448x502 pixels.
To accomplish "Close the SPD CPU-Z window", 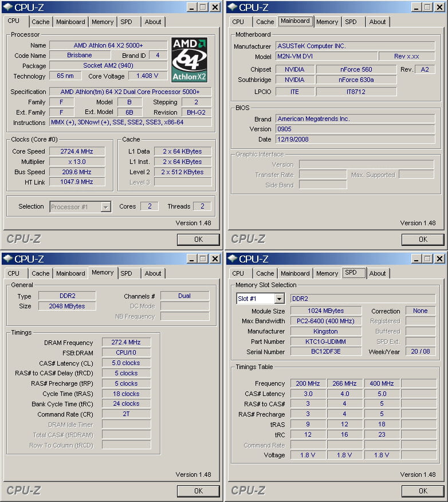I will pos(440,259).
